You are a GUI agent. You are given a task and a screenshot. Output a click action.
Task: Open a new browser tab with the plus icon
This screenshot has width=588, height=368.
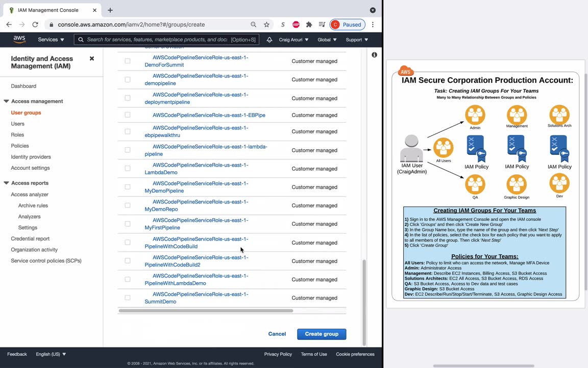pos(110,10)
